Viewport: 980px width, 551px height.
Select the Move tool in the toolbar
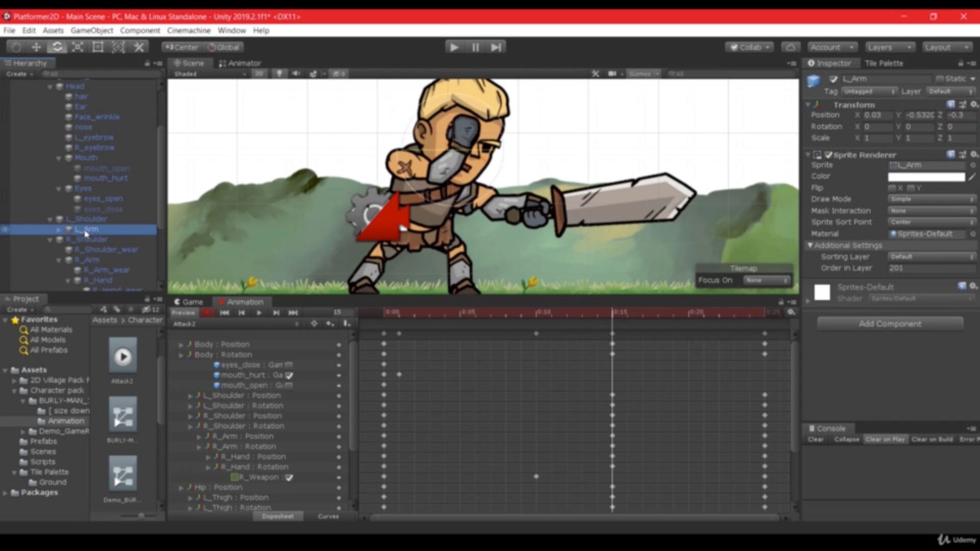tap(36, 47)
